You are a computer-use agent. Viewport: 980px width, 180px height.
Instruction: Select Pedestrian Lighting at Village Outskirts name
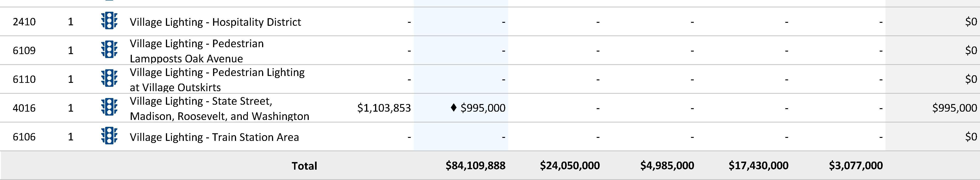pyautogui.click(x=217, y=80)
